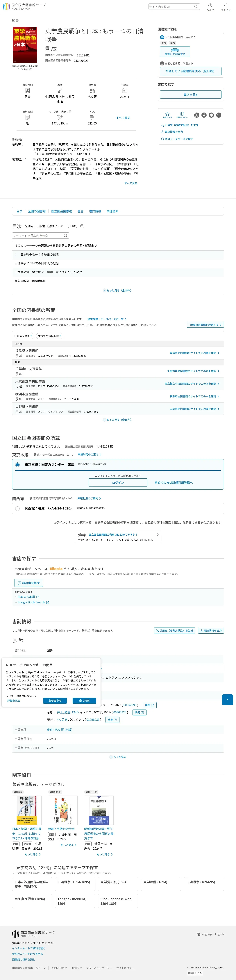Open 横浜市立図書館のサイトでこの本を確認

coord(194,396)
